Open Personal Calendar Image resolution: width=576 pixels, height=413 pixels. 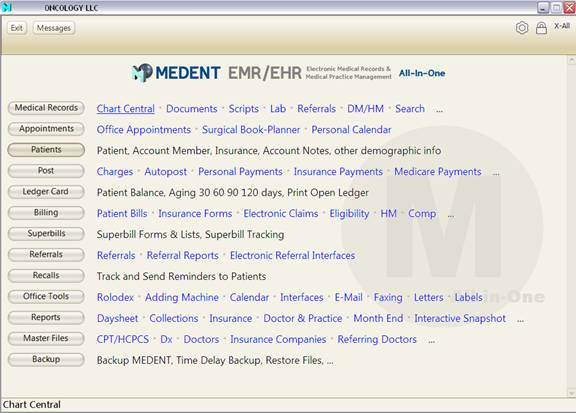pos(351,130)
